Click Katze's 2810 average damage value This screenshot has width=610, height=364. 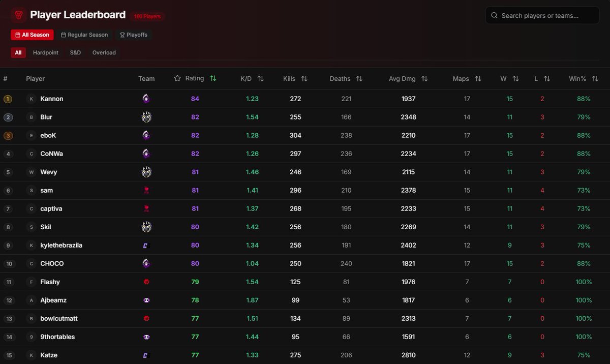408,355
